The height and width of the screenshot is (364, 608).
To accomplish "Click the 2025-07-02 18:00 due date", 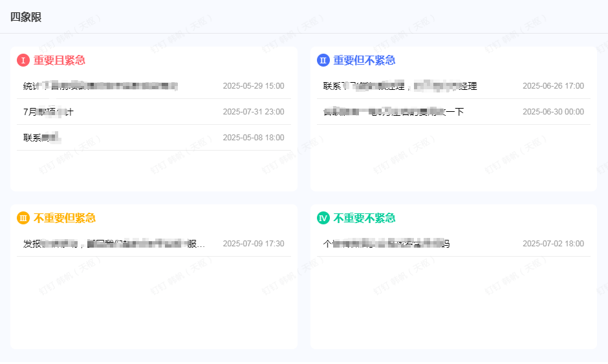I will tap(553, 244).
